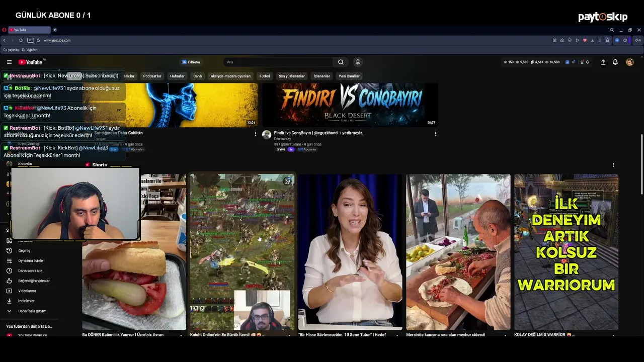Viewport: 644px width, 362px height.
Task: Open options for Findiri vs ConqBayırı video
Action: [x=435, y=134]
